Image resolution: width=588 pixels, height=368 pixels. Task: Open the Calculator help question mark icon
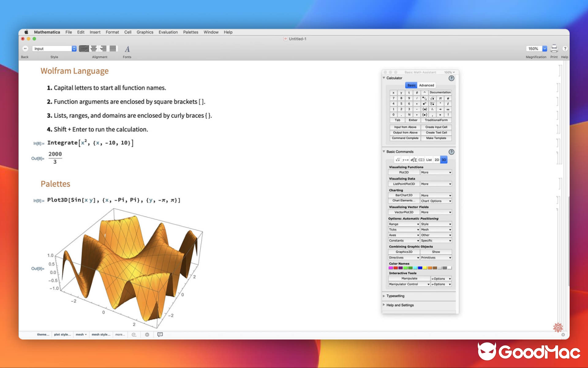pyautogui.click(x=451, y=78)
